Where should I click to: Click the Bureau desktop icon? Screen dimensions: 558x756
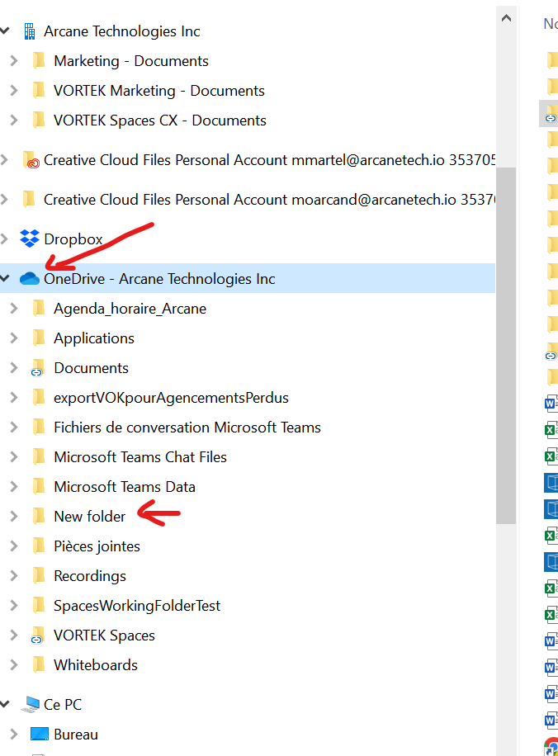(40, 735)
